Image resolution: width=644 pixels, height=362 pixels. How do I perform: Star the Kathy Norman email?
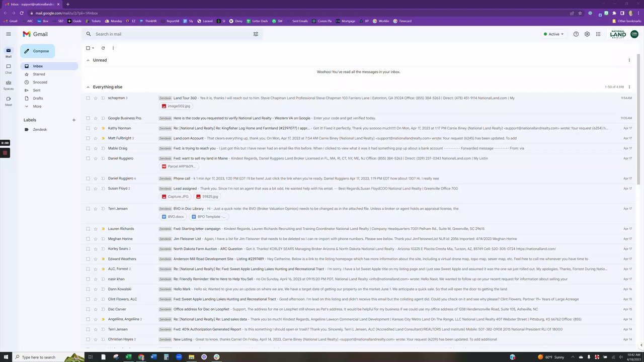[x=96, y=128]
